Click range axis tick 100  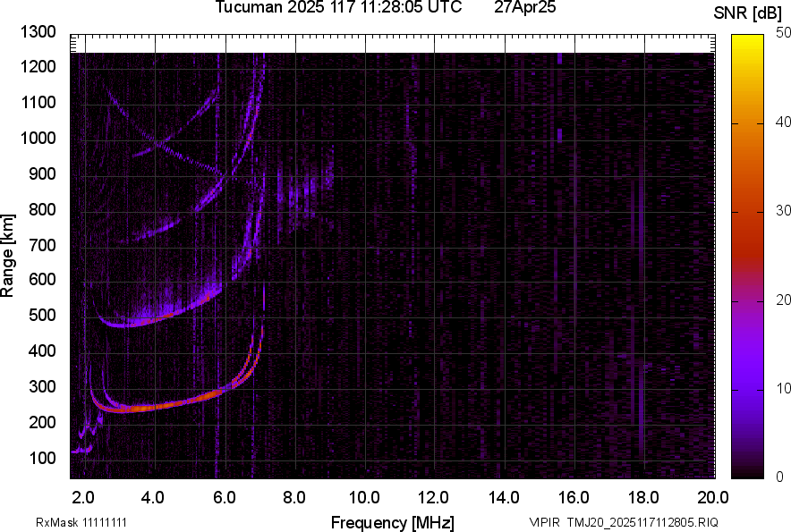click(42, 458)
